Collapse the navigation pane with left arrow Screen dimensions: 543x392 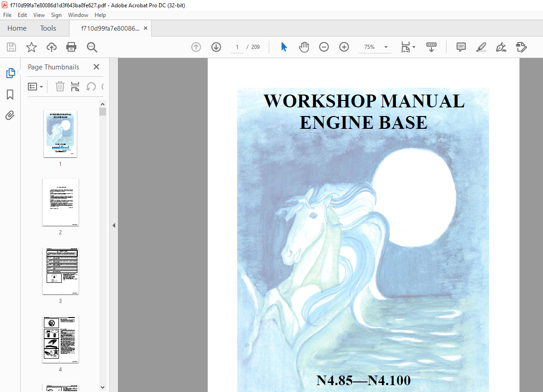[x=114, y=225]
